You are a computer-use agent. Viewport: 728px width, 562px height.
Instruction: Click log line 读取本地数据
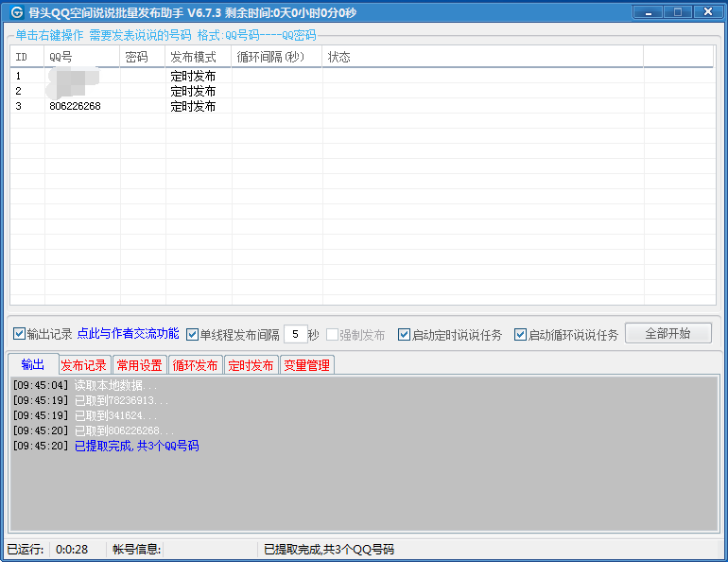[85, 385]
